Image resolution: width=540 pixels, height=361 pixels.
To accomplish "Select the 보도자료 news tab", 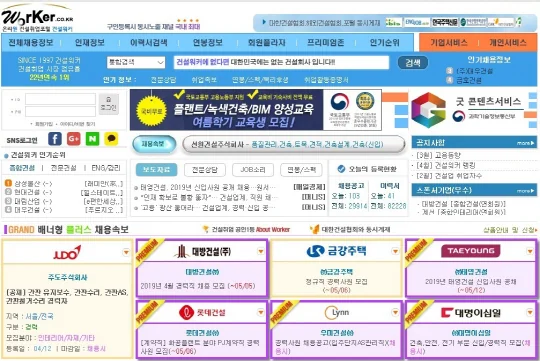I will point(157,169).
